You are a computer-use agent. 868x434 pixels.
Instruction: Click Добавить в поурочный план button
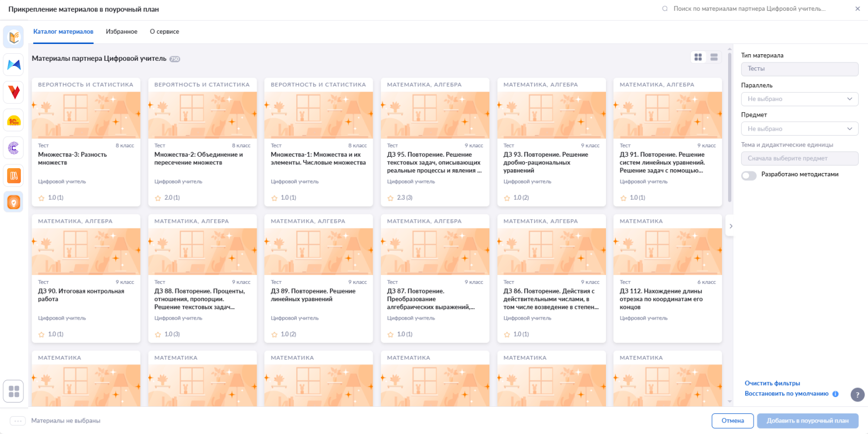point(808,421)
